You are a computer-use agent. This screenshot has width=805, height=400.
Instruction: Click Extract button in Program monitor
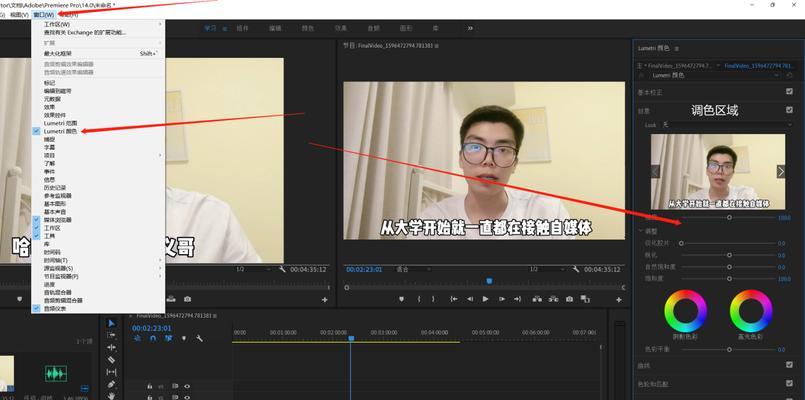(x=553, y=299)
